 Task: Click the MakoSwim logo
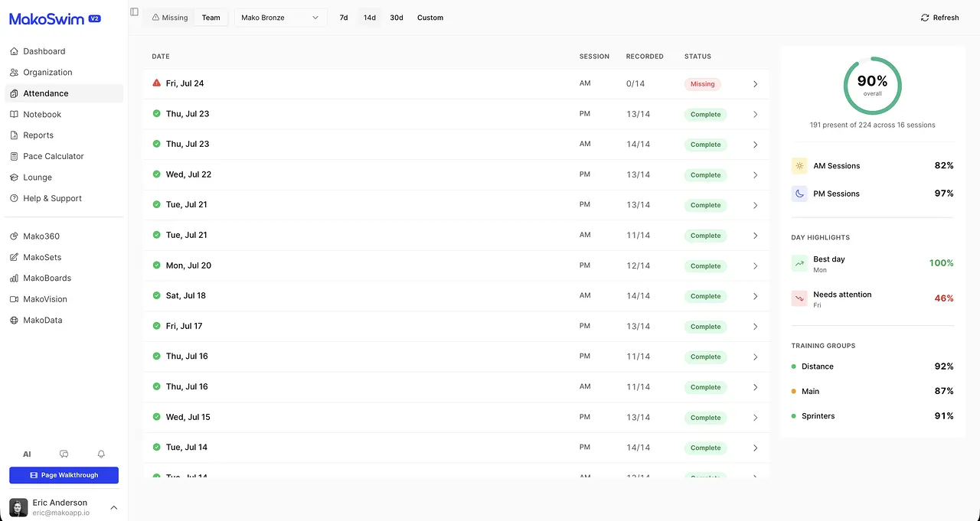47,18
